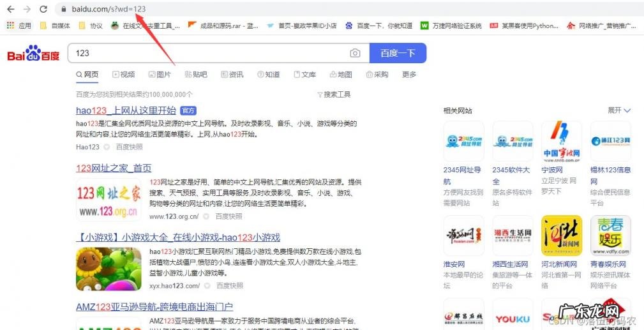Click 百度快照 beside xyx.hao123.com/
Image resolution: width=644 pixels, height=330 pixels.
(230, 285)
